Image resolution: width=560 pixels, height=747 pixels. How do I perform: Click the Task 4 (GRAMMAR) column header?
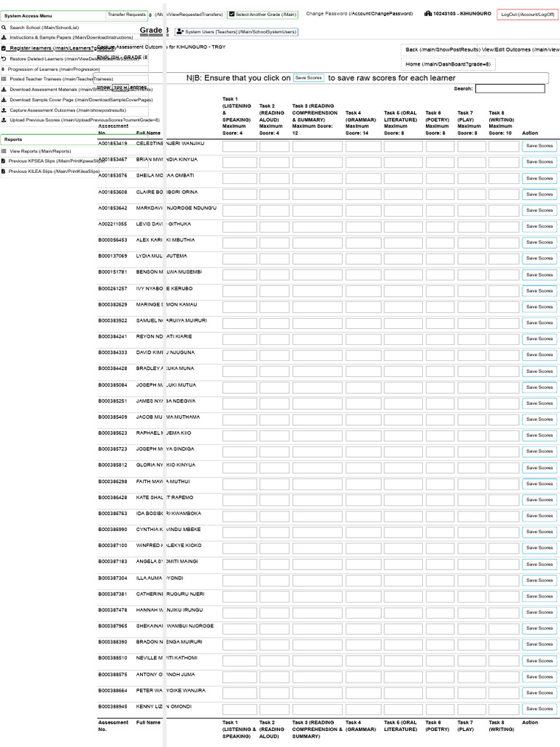pos(361,123)
